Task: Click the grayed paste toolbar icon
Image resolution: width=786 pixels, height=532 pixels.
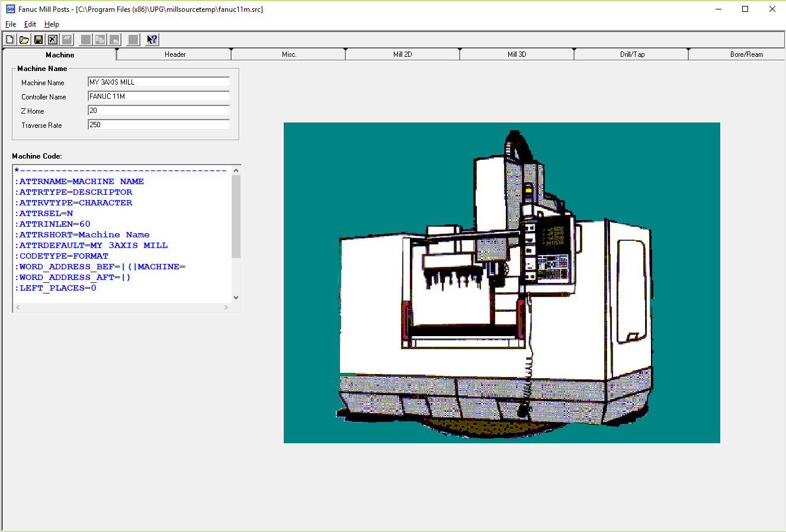Action: (114, 40)
